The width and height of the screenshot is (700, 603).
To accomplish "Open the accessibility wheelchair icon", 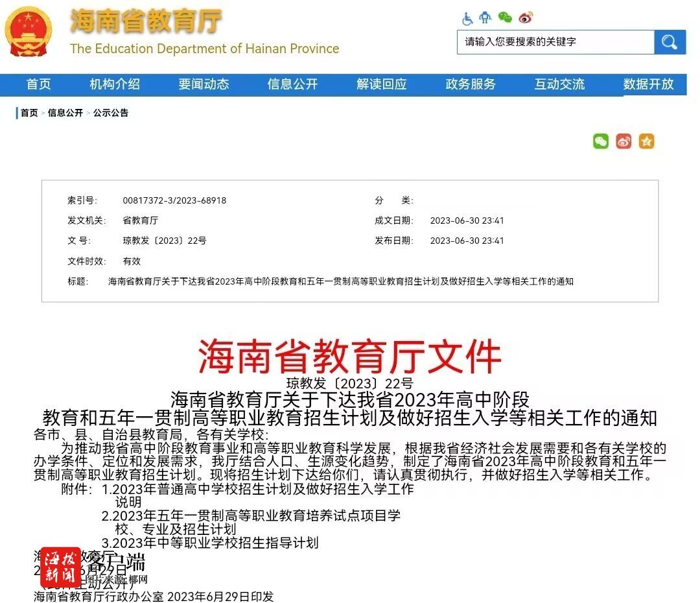I will point(467,19).
